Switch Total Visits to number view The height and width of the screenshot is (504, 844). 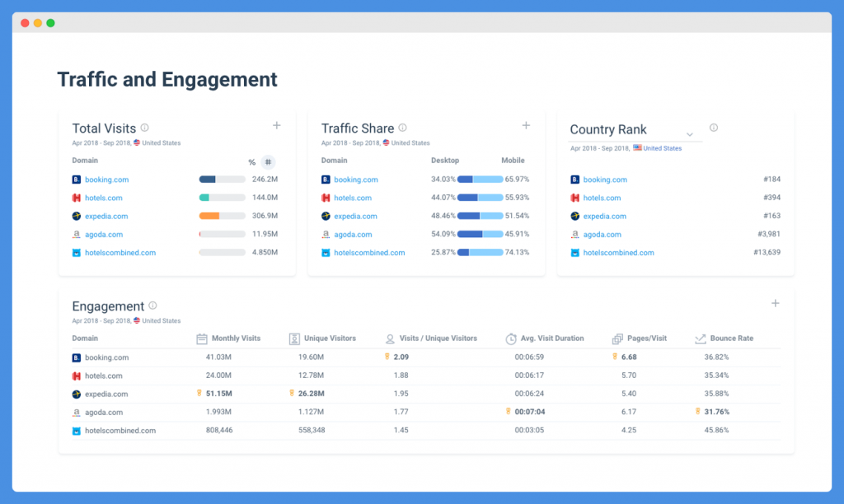point(268,162)
